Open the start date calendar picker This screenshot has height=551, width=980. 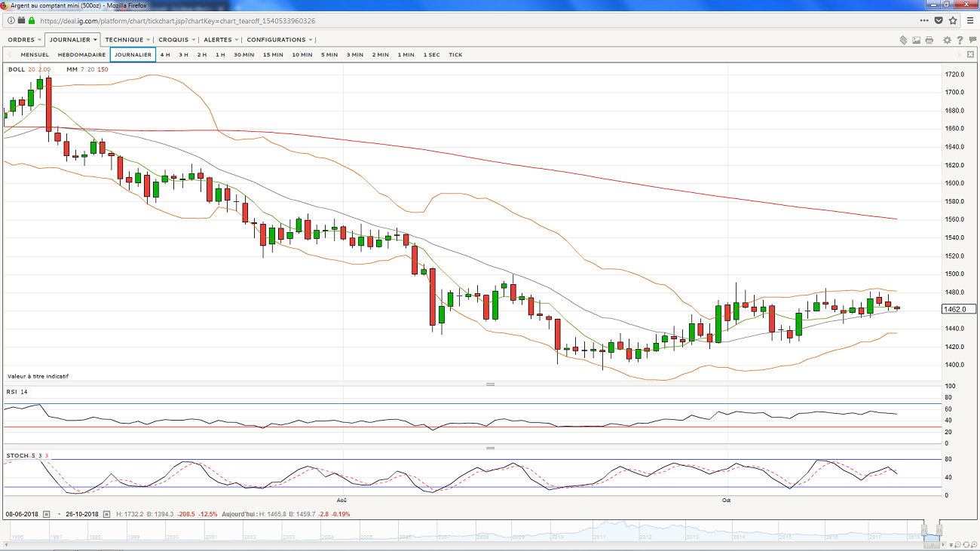coord(46,514)
